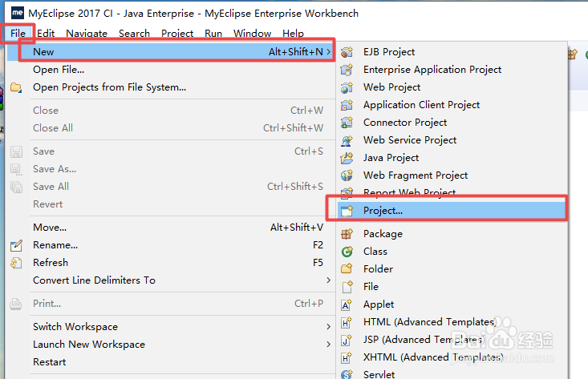Click the green Class icon

click(347, 252)
